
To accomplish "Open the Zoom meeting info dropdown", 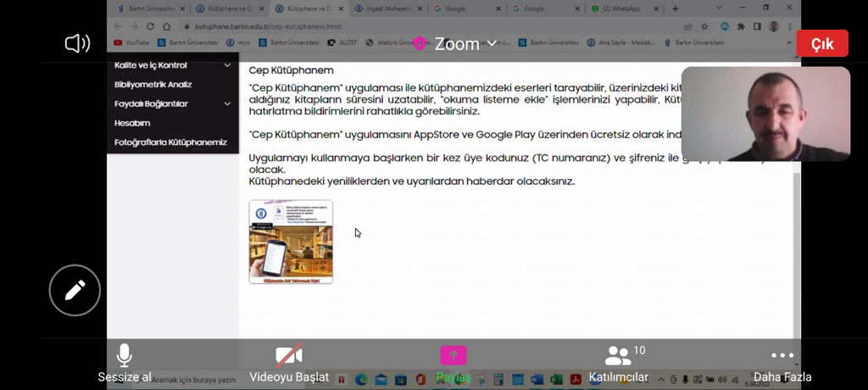I will (465, 44).
